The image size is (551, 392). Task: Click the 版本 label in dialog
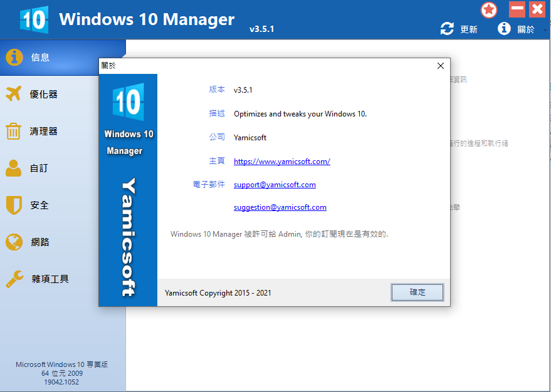point(217,90)
